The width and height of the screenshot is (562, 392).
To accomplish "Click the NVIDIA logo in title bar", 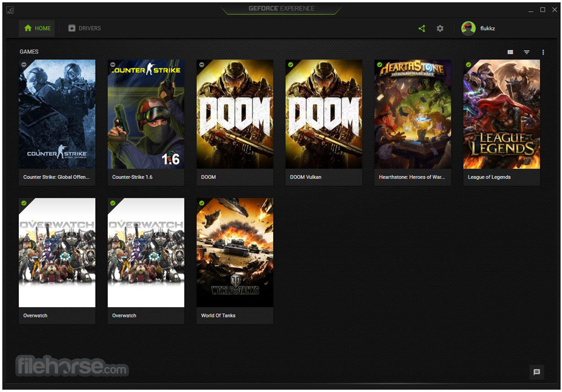I will [x=10, y=10].
